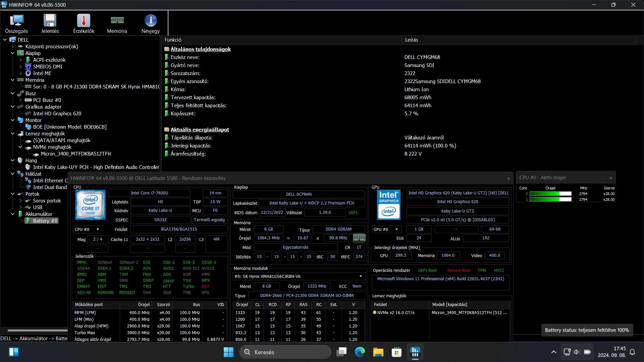Click the Intel Core i7 logo
This screenshot has height=362, width=644.
point(91,205)
